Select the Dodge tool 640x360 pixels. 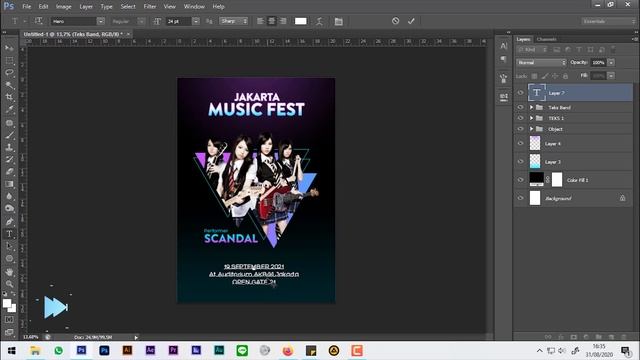click(x=9, y=209)
